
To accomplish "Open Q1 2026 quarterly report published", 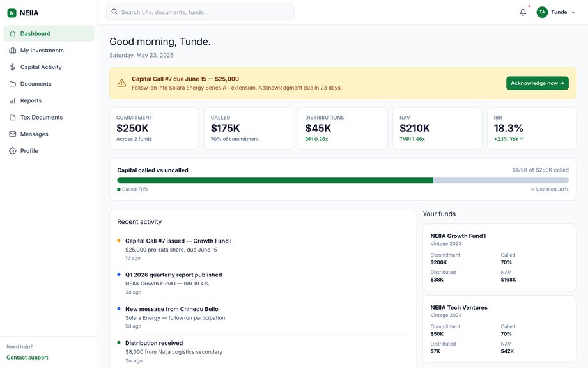I will pos(263,284).
